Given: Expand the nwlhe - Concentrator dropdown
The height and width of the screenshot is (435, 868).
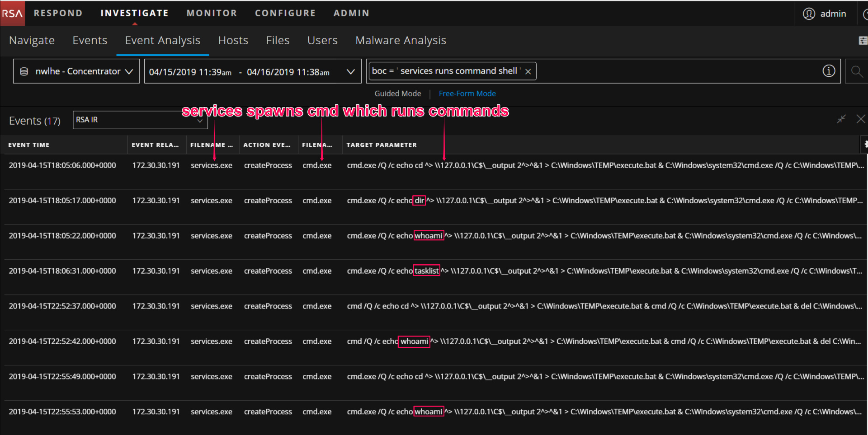Looking at the screenshot, I should 129,71.
